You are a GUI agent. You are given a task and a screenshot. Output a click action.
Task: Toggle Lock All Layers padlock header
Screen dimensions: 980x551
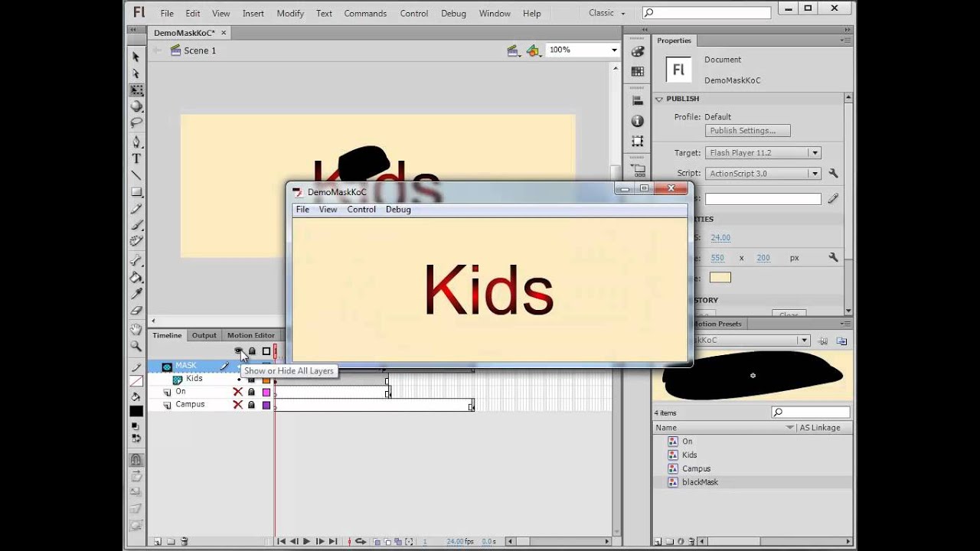tap(252, 351)
